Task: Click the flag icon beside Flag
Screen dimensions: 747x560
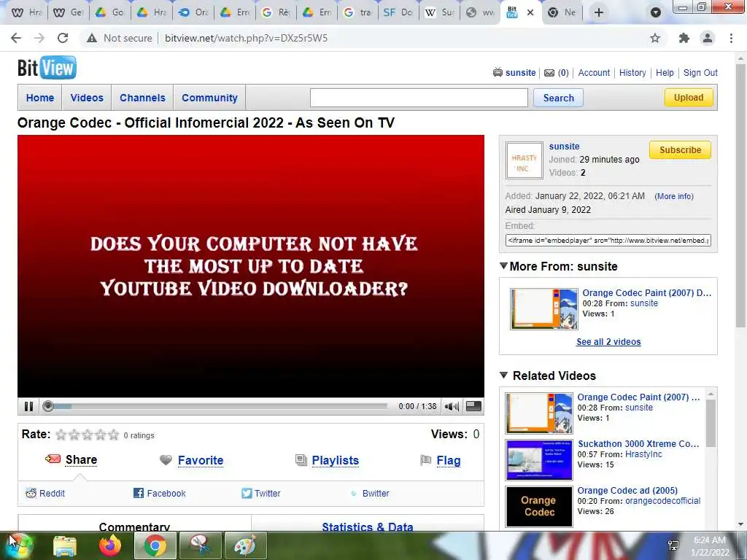Action: tap(425, 460)
